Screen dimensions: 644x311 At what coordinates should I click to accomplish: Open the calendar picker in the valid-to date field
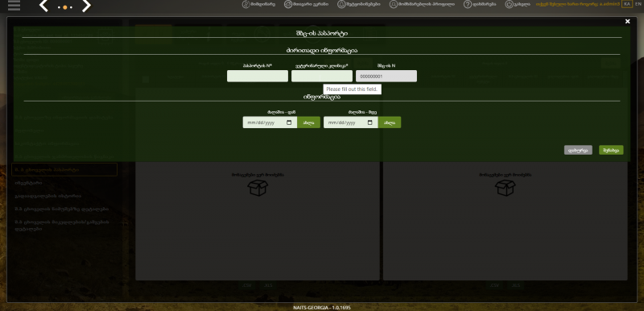369,122
